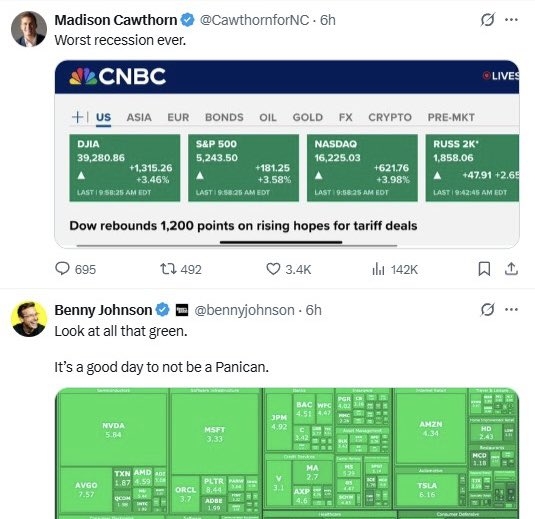
Task: Open more options on Benny Johnson's tweet
Action: (511, 310)
